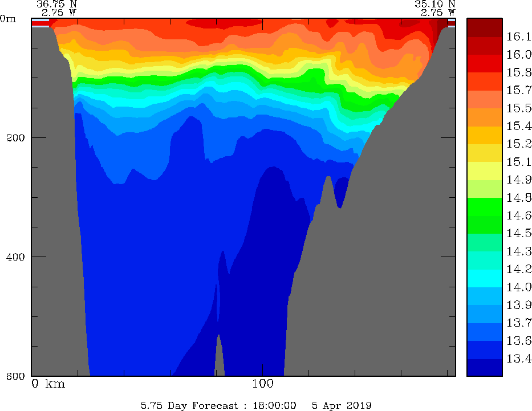The width and height of the screenshot is (532, 411).
Task: Click the dark red surface patch at top center
Action: 224,23
